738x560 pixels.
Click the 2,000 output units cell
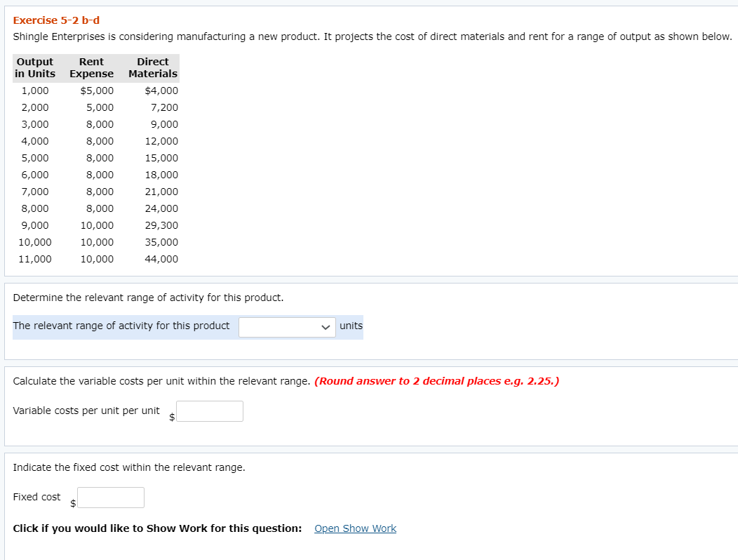click(x=35, y=107)
